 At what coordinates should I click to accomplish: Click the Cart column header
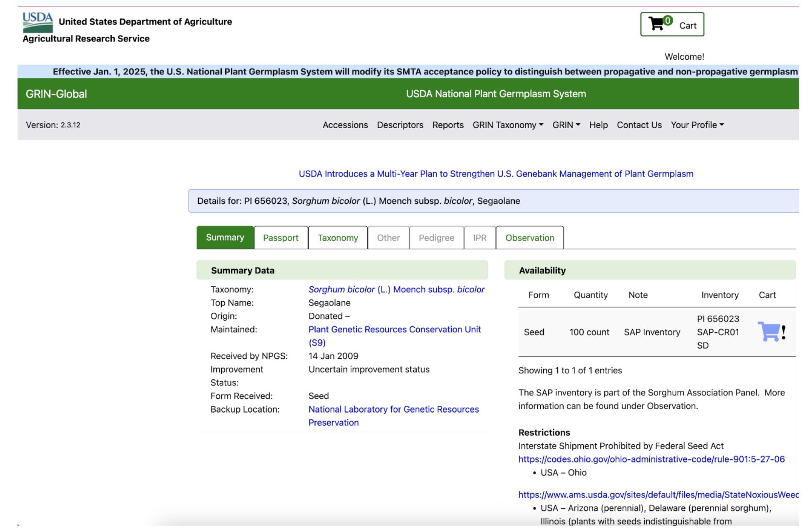(767, 295)
